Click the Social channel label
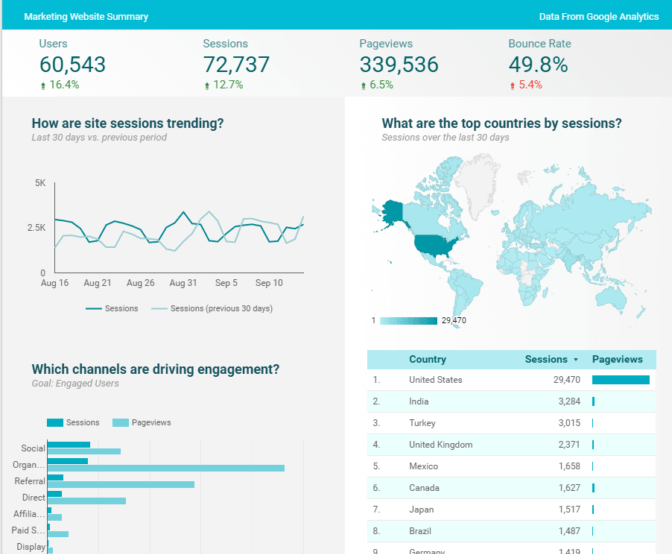The image size is (672, 554). point(33,448)
